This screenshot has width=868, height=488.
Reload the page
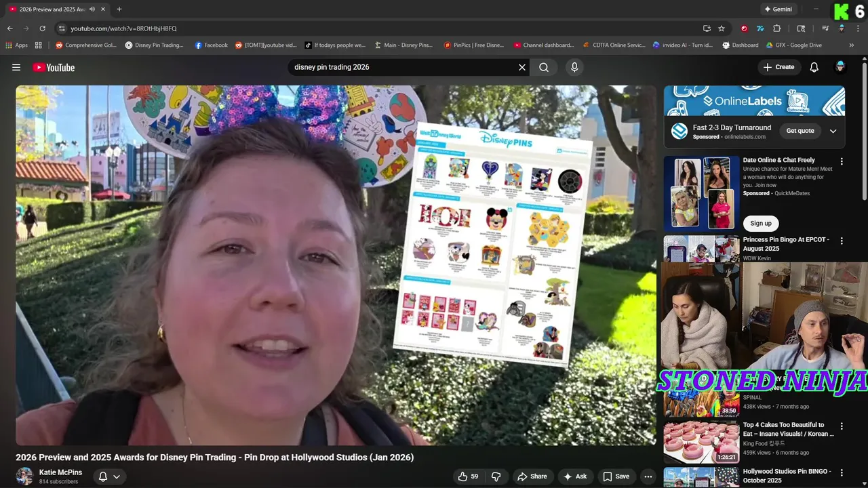pos(42,28)
